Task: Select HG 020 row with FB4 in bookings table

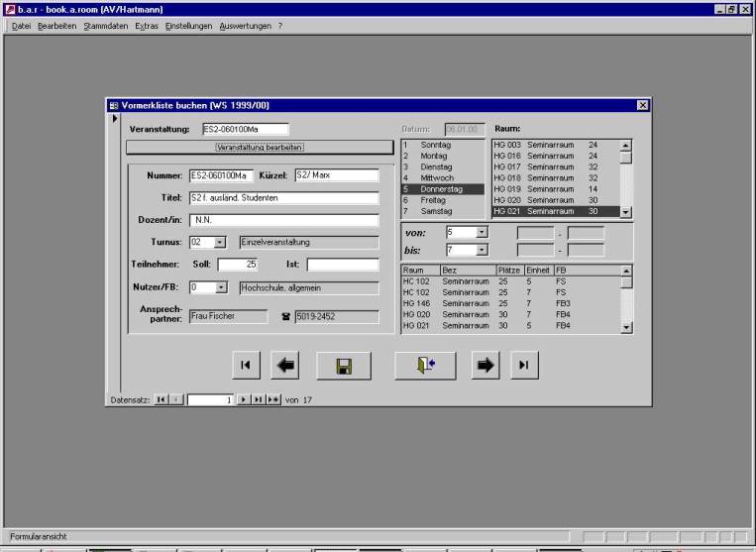Action: coord(511,314)
